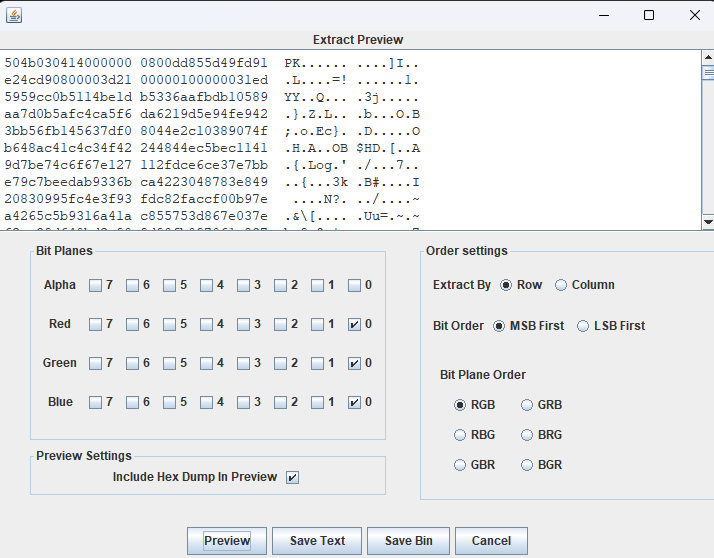Viewport: 714px width, 558px height.
Task: Check the Red bit plane 4 checkbox
Action: coord(206,325)
